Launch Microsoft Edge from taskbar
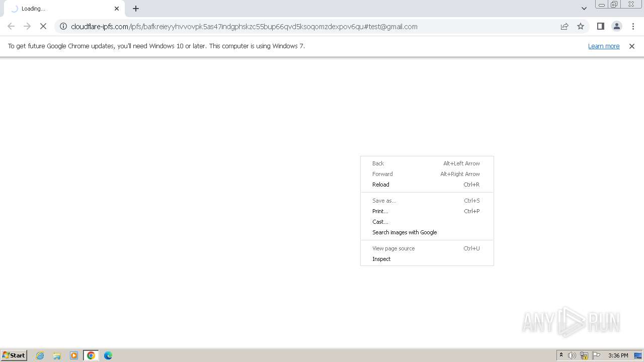Screen dimensions: 644x362 click(108, 355)
